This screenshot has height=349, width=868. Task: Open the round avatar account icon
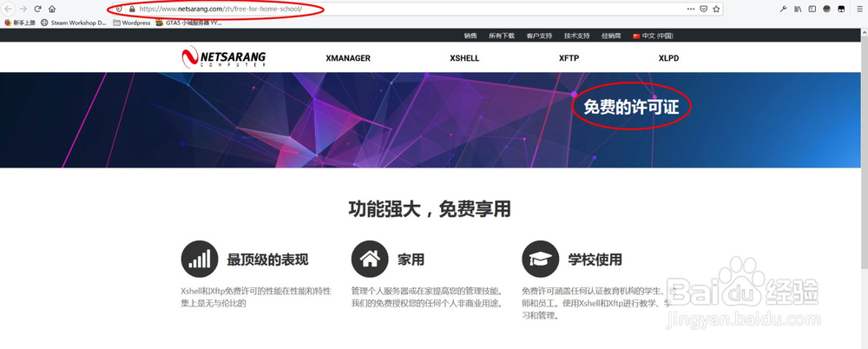pos(826,9)
